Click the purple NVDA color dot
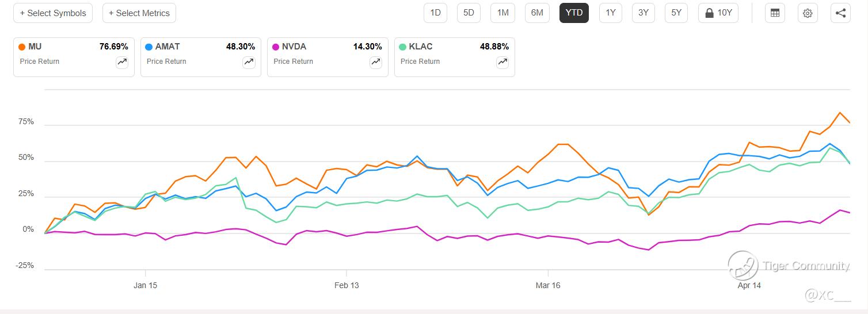The image size is (868, 314). coord(276,47)
